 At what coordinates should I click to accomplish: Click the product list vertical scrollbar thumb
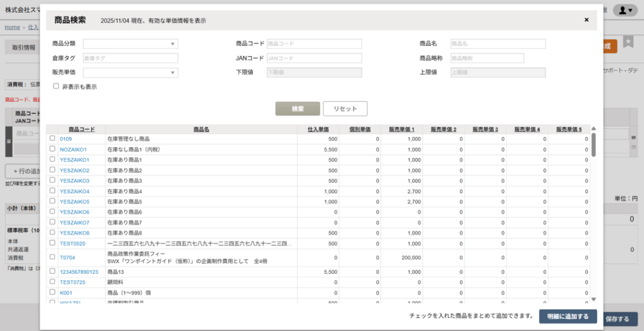click(x=593, y=145)
